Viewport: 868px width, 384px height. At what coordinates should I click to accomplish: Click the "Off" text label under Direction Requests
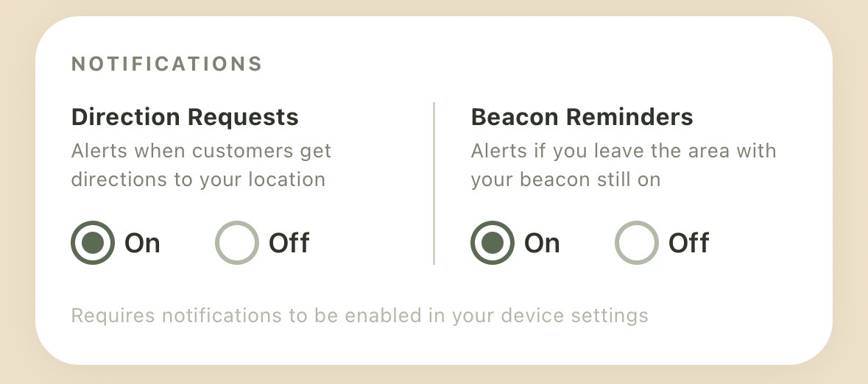click(x=289, y=243)
